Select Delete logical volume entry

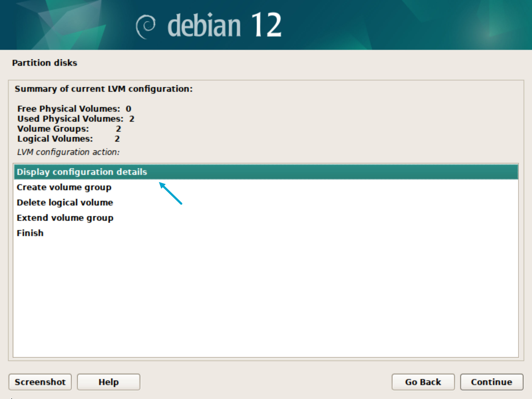(x=65, y=202)
